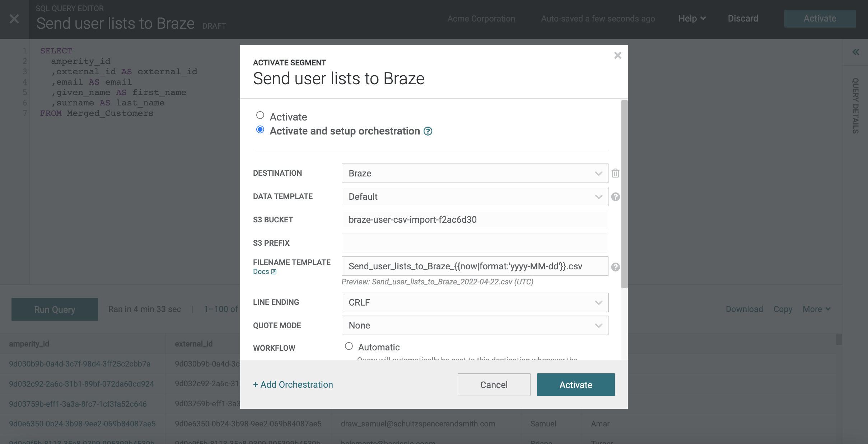
Task: Click the Amar last name cell
Action: [x=600, y=424]
